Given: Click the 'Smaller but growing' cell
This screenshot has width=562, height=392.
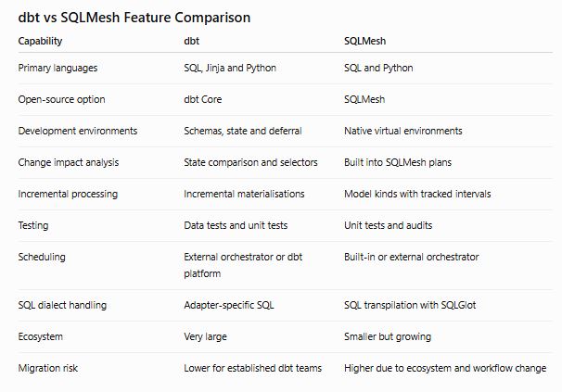Looking at the screenshot, I should [388, 336].
